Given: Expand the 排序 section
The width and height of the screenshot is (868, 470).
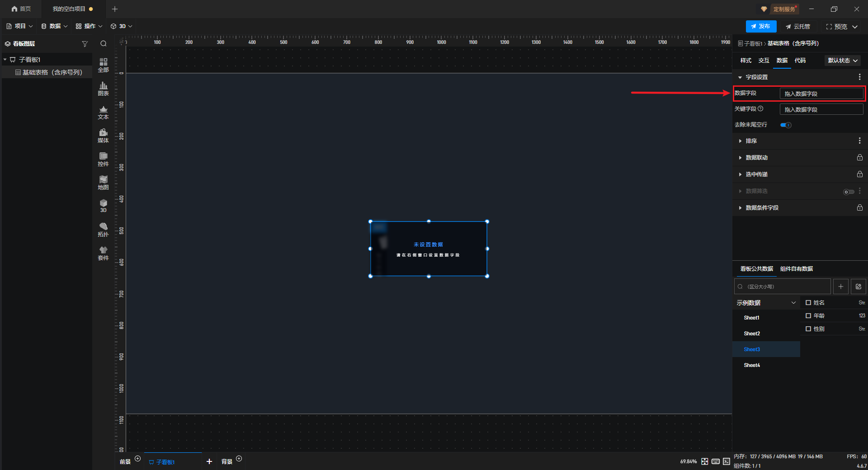Looking at the screenshot, I should pos(751,141).
